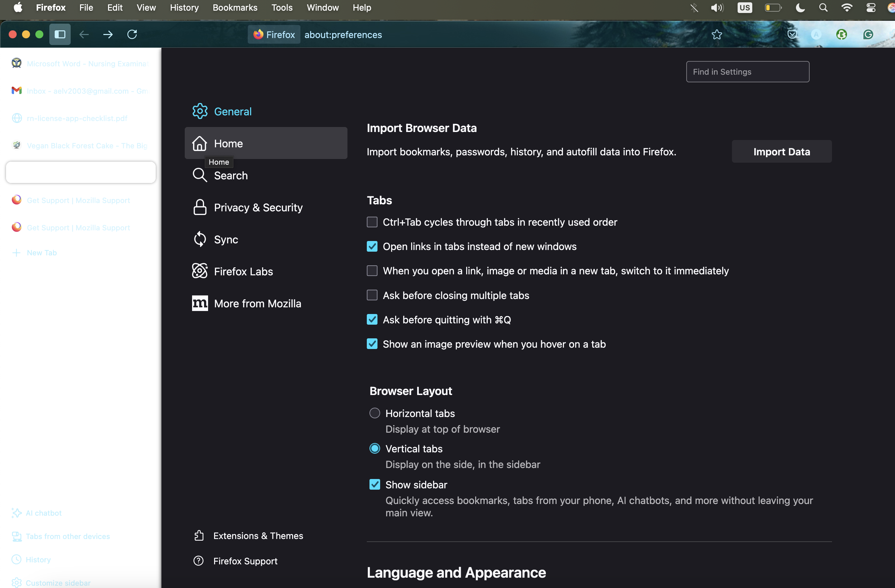This screenshot has height=588, width=895.
Task: Open the US input source menu
Action: click(745, 8)
